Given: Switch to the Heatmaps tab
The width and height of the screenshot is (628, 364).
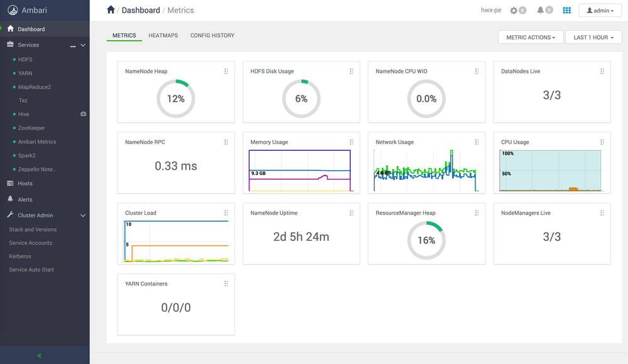Looking at the screenshot, I should [163, 35].
